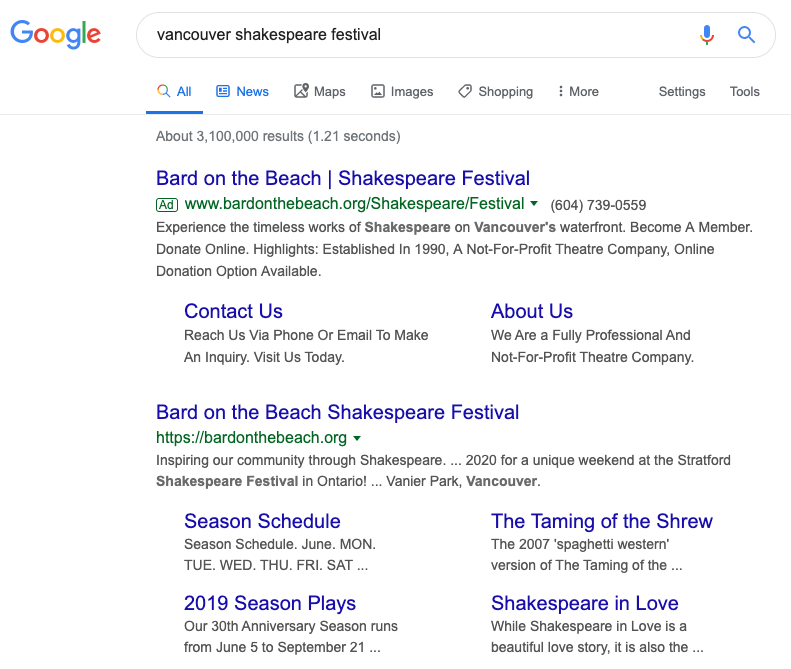This screenshot has width=791, height=669.
Task: Open The Taming of the Shrew link
Action: 601,521
